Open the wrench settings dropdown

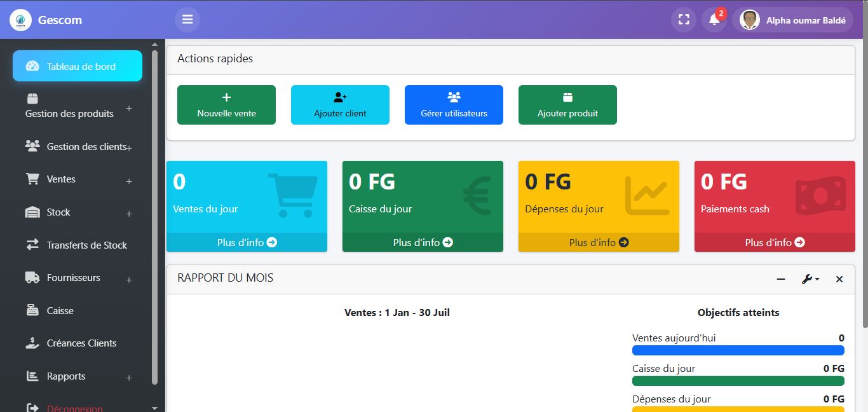[810, 279]
